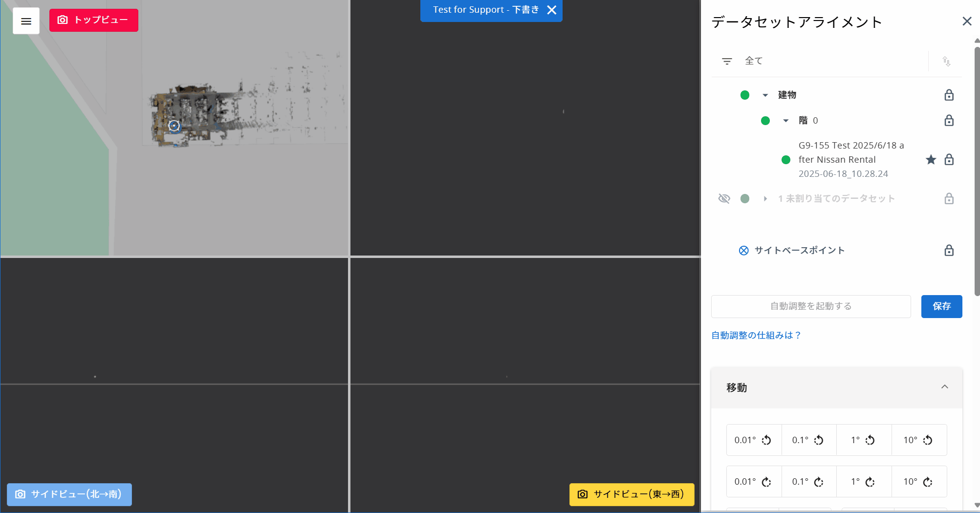
Task: Toggle lock icon on G9-155 dataset
Action: coord(949,159)
